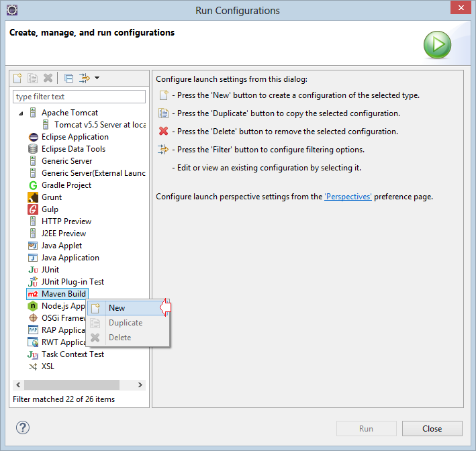Click the Close button
Image resolution: width=476 pixels, height=451 pixels.
click(432, 429)
